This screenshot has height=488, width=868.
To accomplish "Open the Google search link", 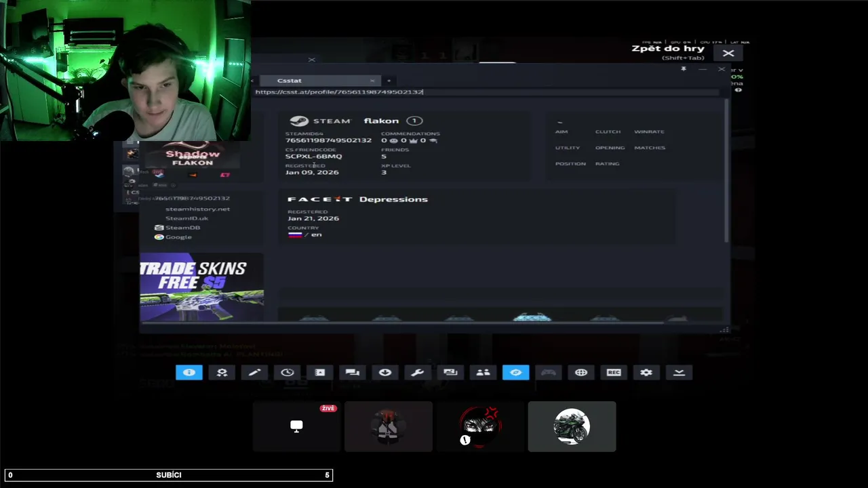I will click(174, 237).
